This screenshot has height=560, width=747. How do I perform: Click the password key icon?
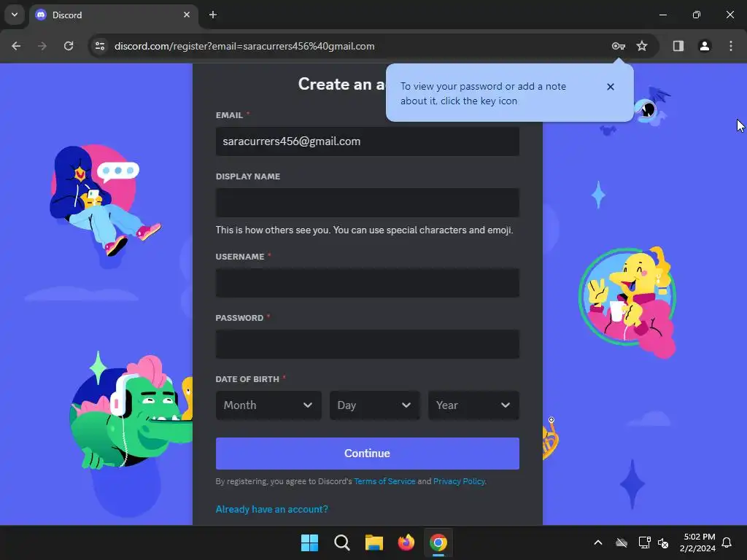[x=619, y=46]
